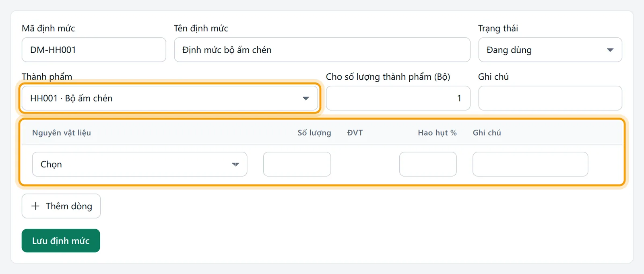Click the Số lượng column header

coord(314,133)
